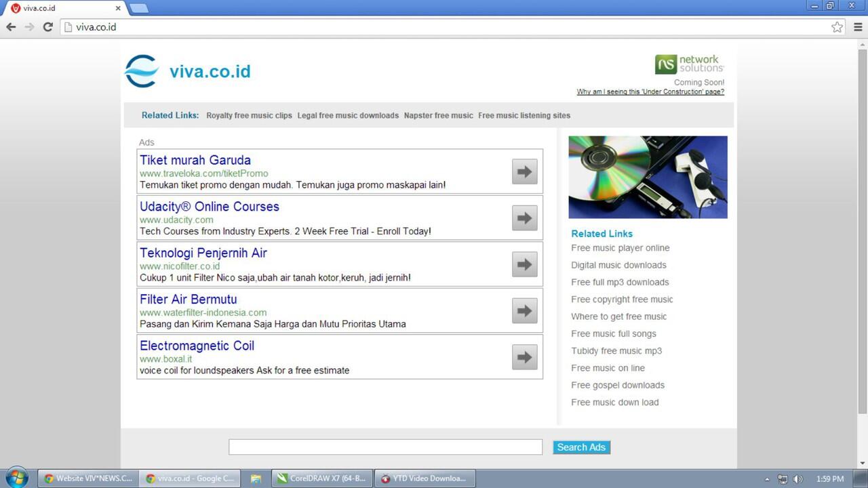This screenshot has width=868, height=488.
Task: Open the Udacity Online Courses ad link
Action: (x=210, y=207)
